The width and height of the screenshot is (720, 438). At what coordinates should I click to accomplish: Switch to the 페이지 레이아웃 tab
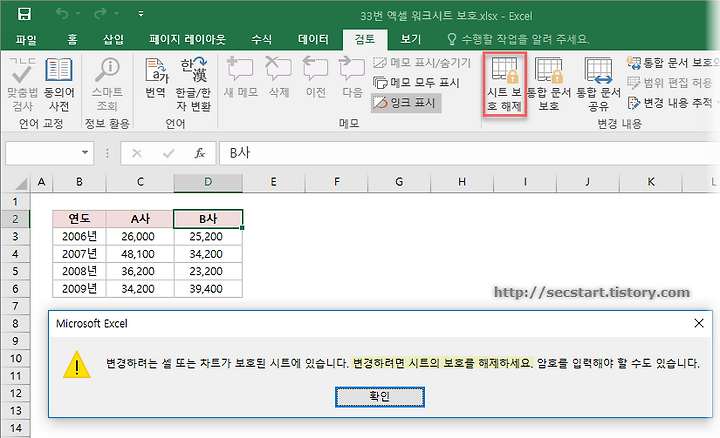[x=187, y=40]
